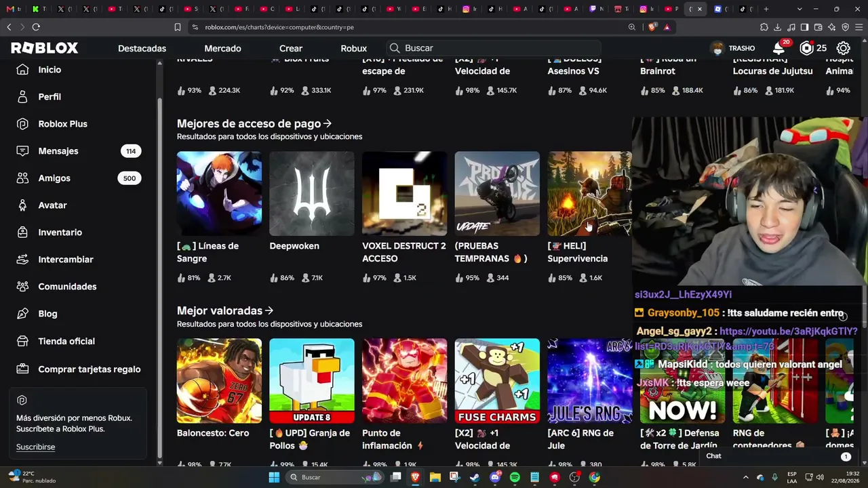Open the Crear menu item

[291, 48]
